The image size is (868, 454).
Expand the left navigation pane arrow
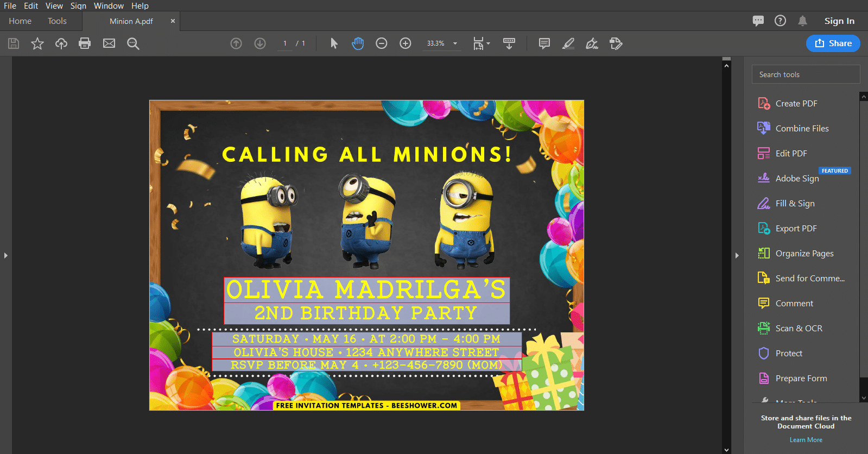point(5,255)
